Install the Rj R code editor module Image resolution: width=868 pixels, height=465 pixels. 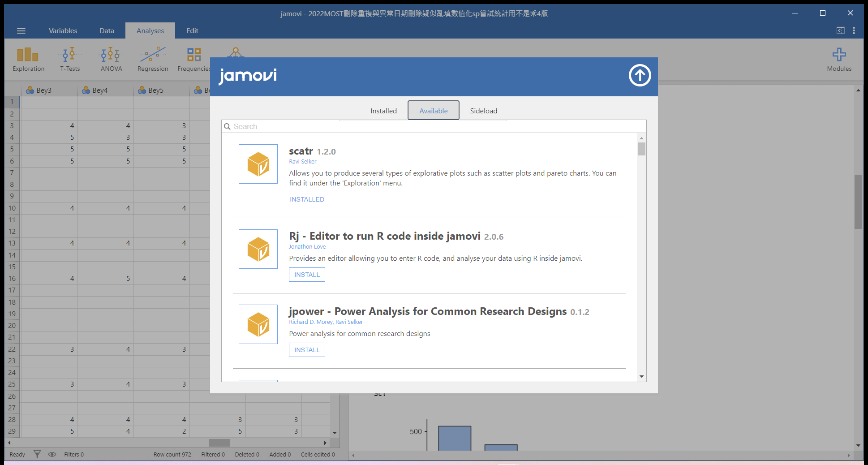coord(306,274)
